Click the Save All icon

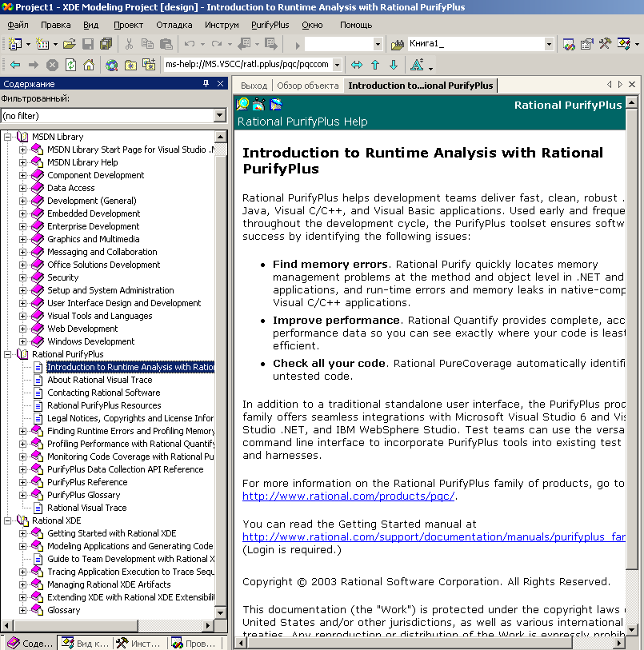coord(106,43)
